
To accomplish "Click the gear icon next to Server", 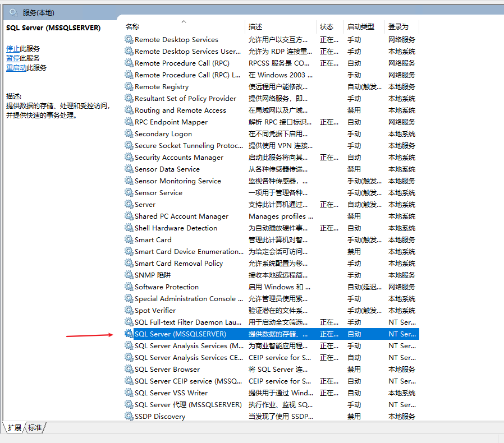I will (x=129, y=204).
